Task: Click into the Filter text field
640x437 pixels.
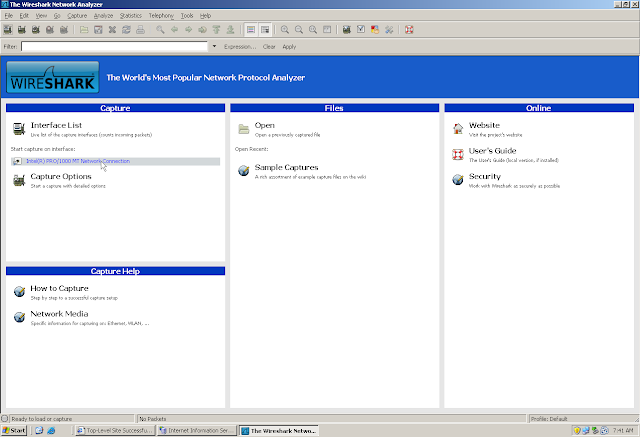Action: 115,47
